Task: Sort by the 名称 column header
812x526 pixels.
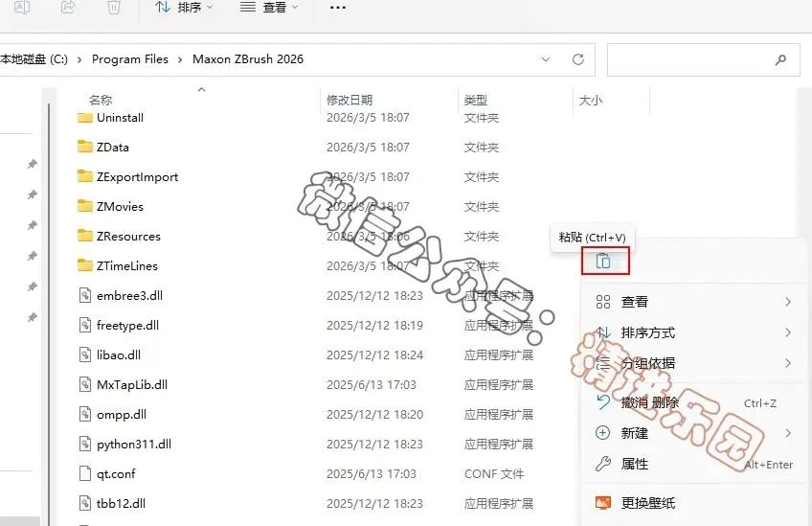Action: point(101,100)
